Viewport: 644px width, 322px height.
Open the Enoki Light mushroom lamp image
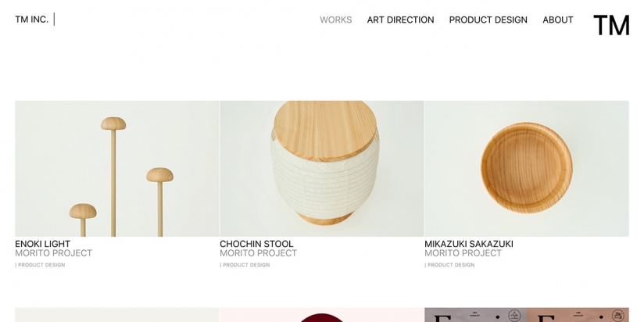click(x=117, y=168)
